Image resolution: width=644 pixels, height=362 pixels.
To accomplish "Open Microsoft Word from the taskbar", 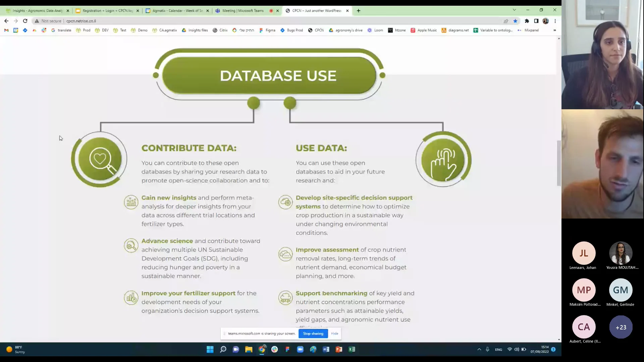I will (326, 349).
